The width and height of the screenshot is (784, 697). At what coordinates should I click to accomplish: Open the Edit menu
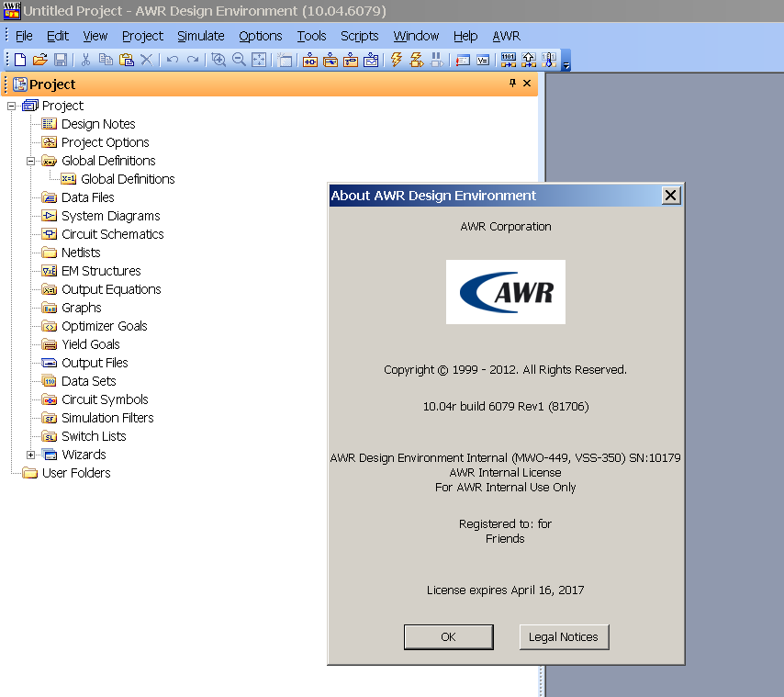58,36
